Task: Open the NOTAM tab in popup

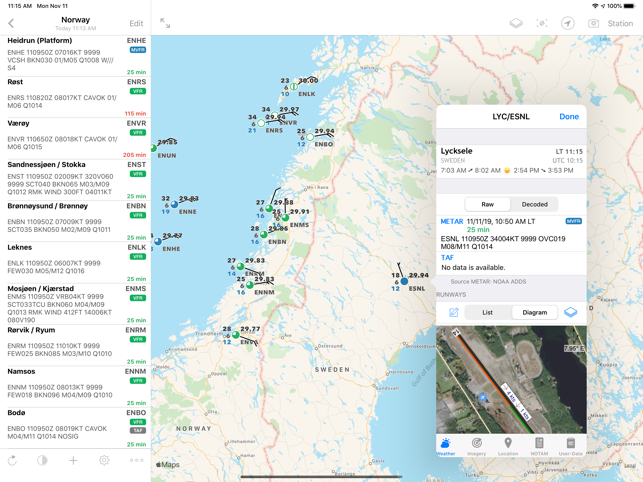Action: (539, 447)
